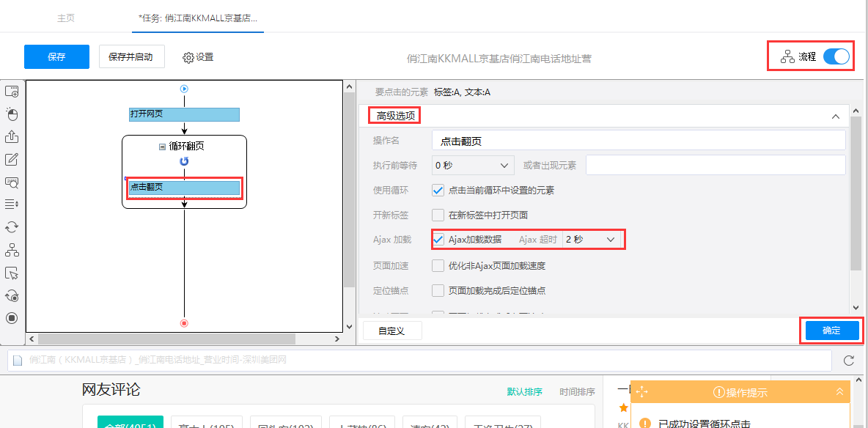Collapse the 高级选项 section chevron

point(836,117)
